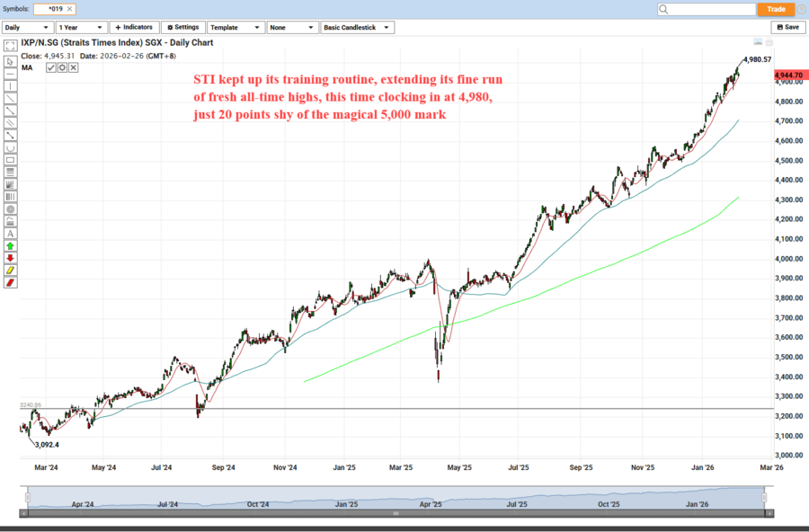Image resolution: width=809 pixels, height=532 pixels.
Task: Open the Daily interval dropdown
Action: [26, 27]
